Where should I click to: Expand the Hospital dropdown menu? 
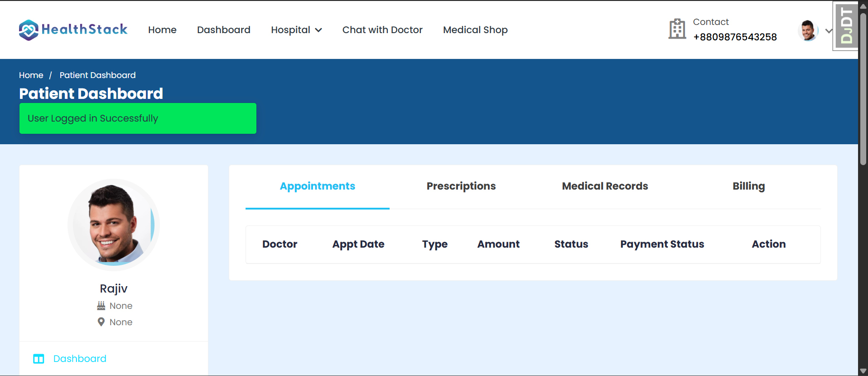coord(296,30)
